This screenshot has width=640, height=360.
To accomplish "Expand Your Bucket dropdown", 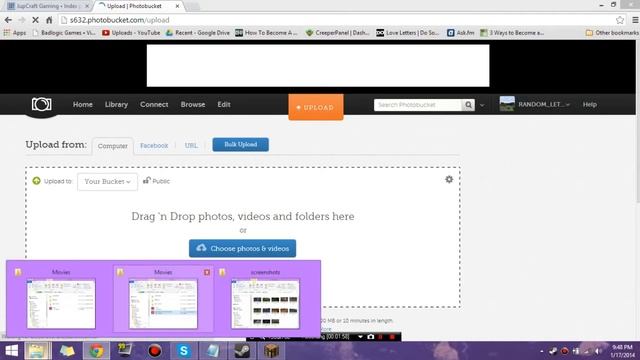I will pyautogui.click(x=107, y=181).
